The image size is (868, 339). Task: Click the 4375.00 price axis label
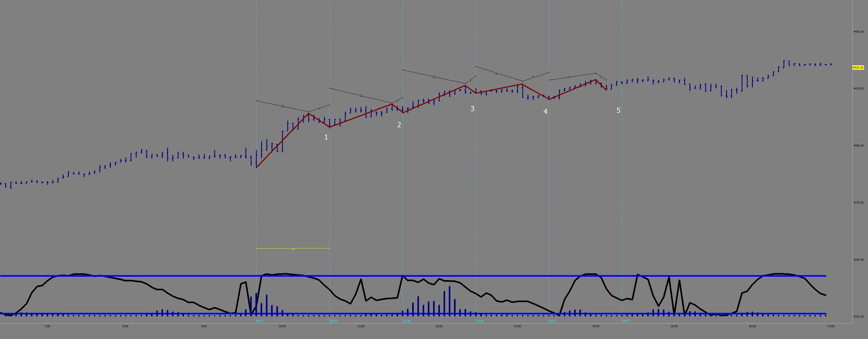858,203
